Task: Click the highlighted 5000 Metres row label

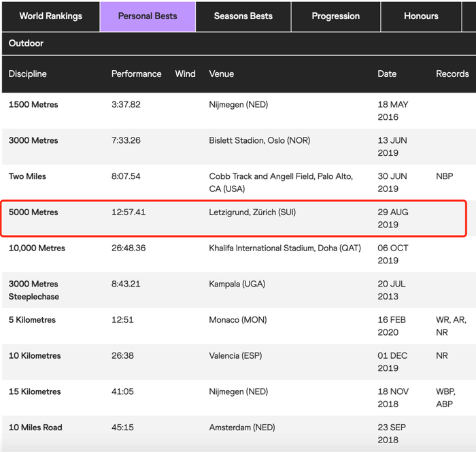Action: pos(33,212)
